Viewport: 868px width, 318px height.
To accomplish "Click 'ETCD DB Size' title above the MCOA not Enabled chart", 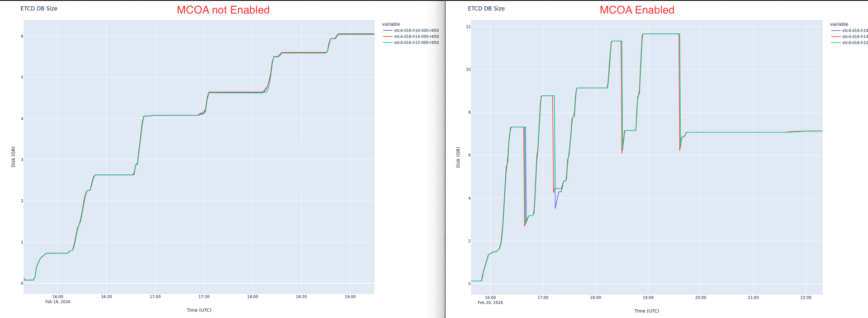I will click(39, 9).
